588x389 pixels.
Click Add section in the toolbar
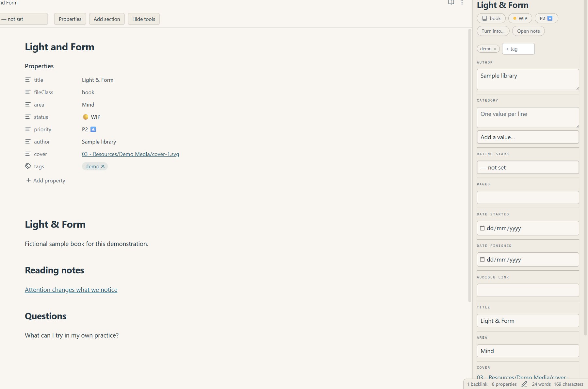107,19
